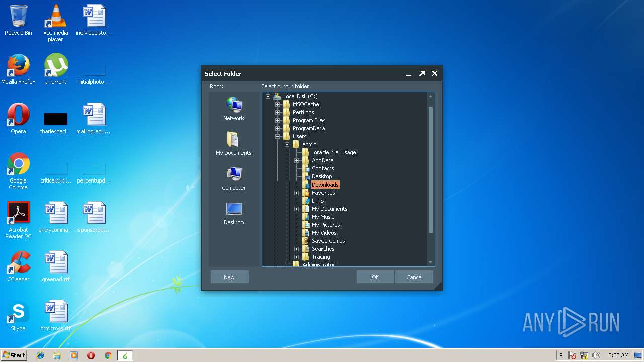The image size is (644, 362).
Task: Select htmlcross.rtf desktop file
Action: [x=55, y=316]
